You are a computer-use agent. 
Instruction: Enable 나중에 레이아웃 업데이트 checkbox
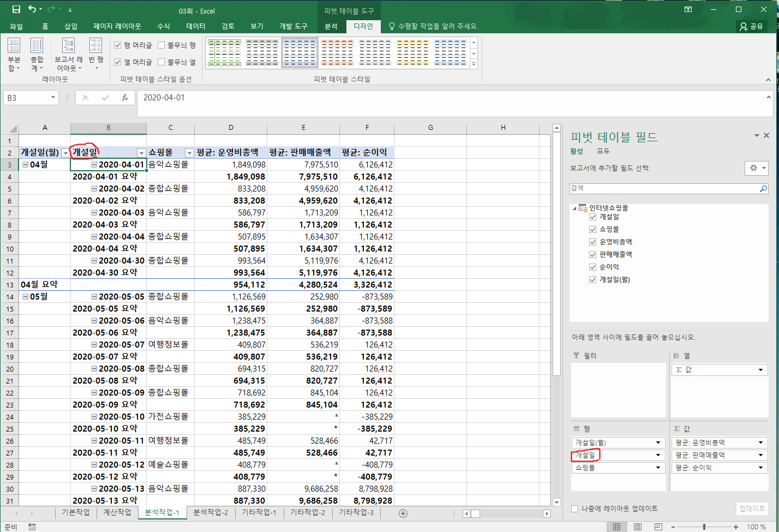pos(574,509)
